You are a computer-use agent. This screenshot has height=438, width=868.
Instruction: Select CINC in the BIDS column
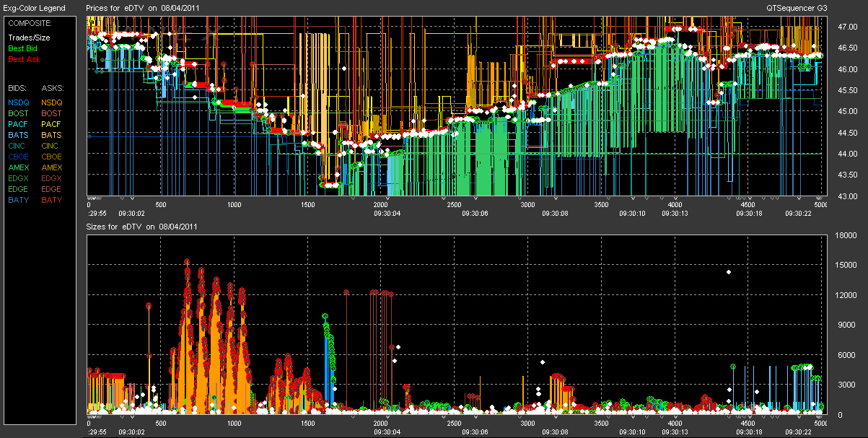tap(17, 146)
